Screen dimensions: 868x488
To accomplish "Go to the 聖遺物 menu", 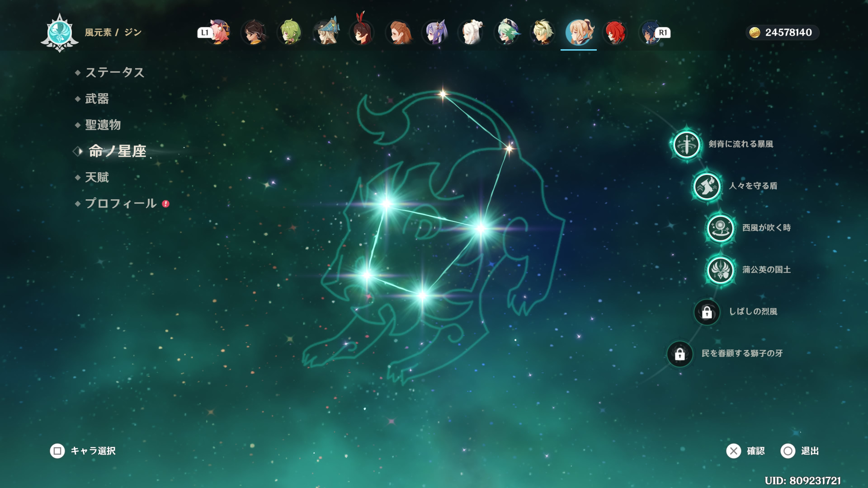I will point(103,125).
